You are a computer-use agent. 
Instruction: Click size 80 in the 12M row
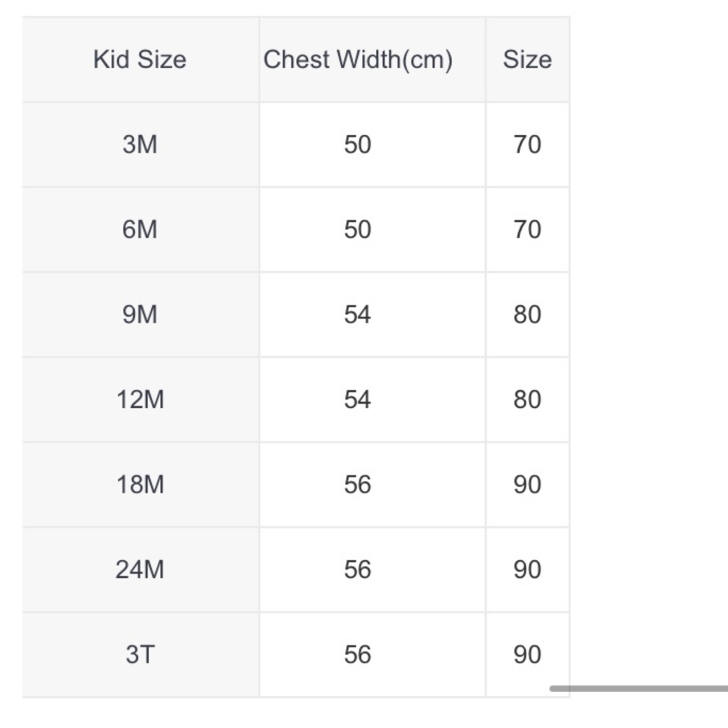528,400
